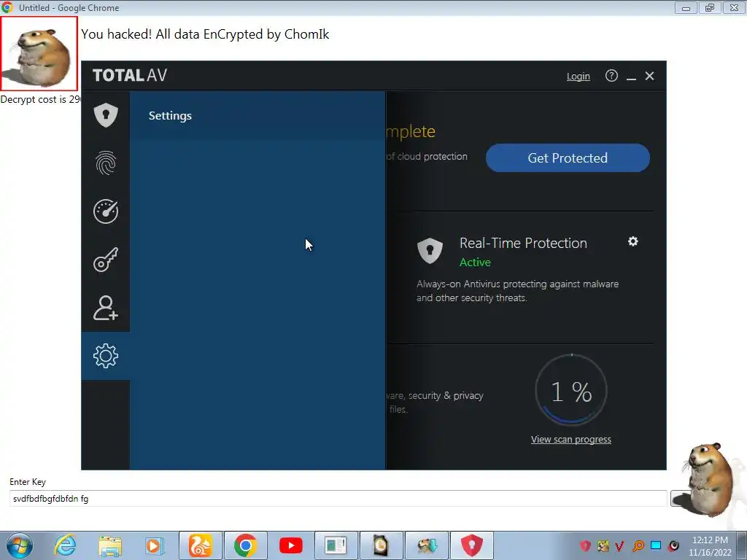Click the hamster image in red frame
This screenshot has width=747, height=560.
(x=39, y=53)
